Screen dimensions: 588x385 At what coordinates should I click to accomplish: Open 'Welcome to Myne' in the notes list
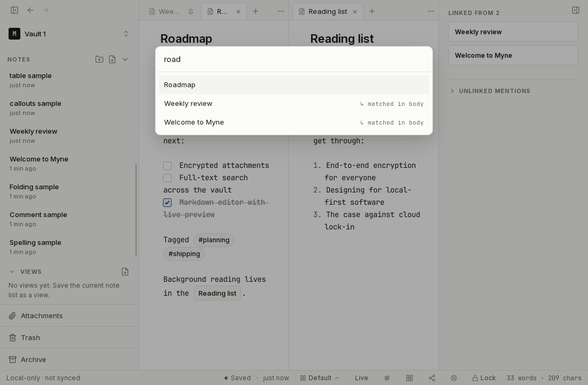pos(69,163)
